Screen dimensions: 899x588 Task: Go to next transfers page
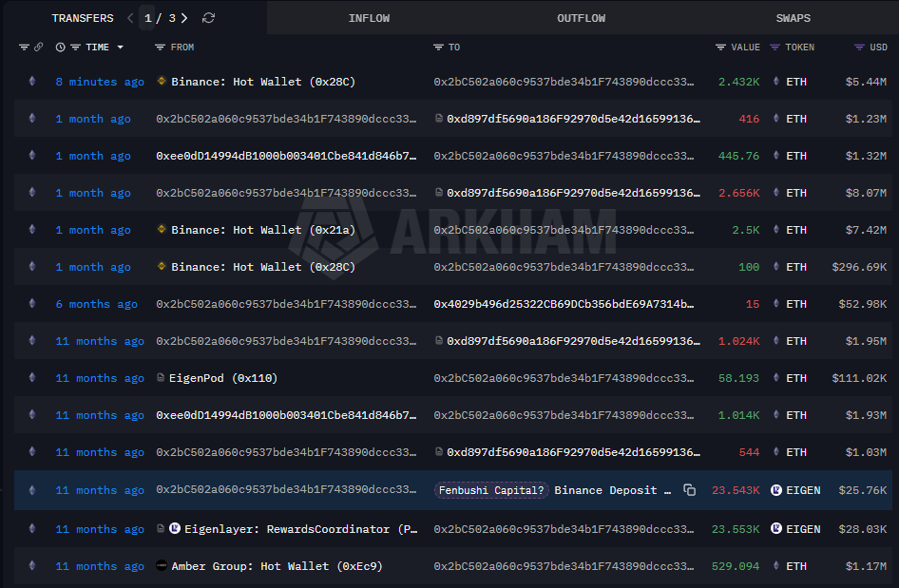point(183,18)
